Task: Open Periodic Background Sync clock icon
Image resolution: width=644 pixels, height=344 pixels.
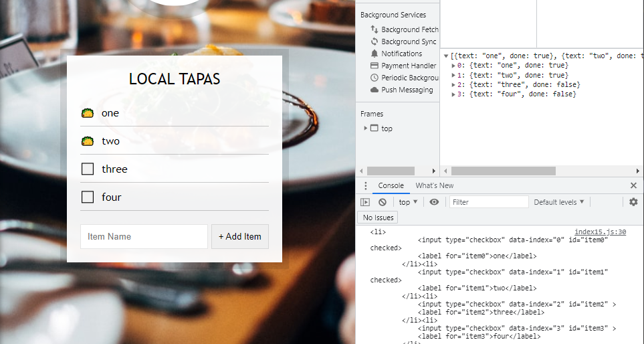Action: (374, 78)
